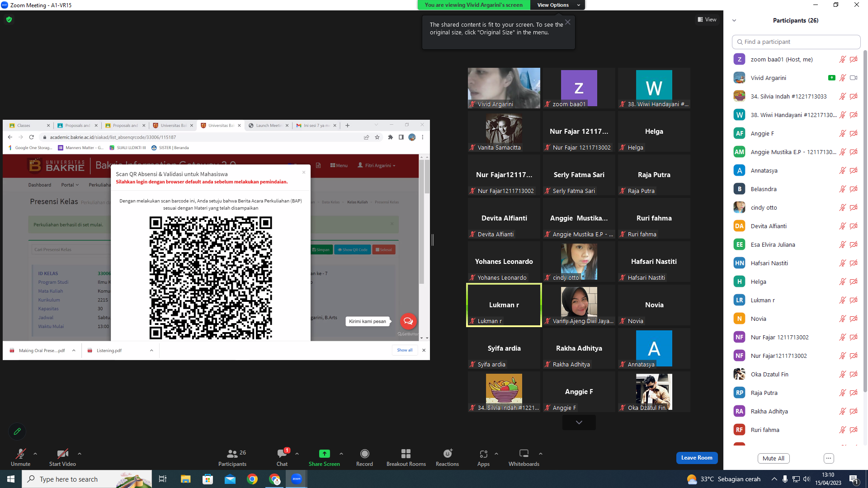868x488 pixels.
Task: Start recording with the Record button
Action: (364, 457)
